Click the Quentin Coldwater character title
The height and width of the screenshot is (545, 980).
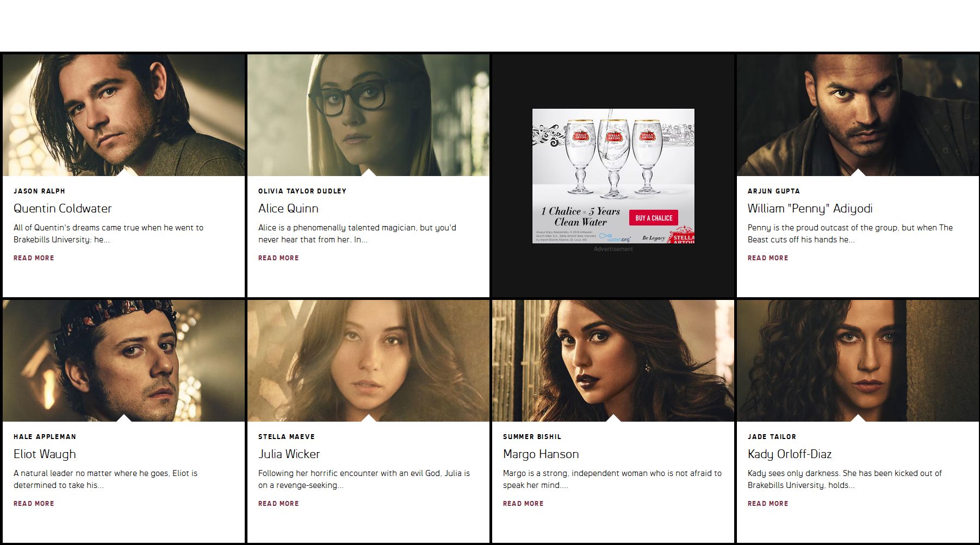coord(63,209)
